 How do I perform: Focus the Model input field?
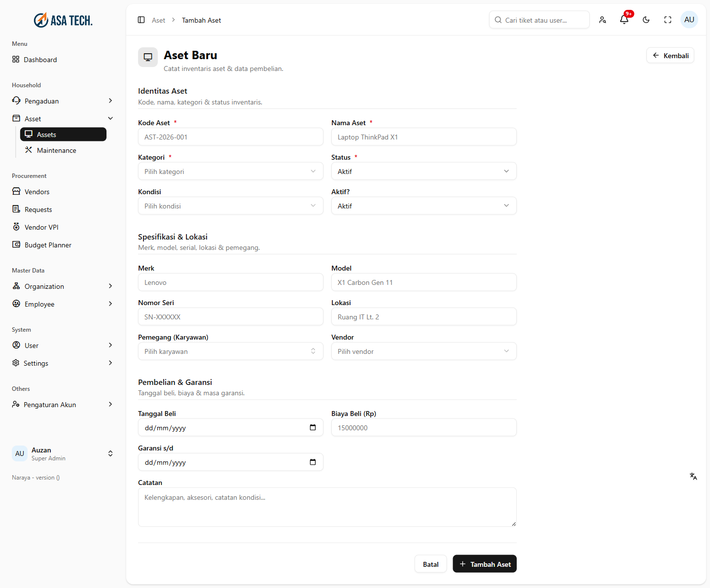[424, 282]
